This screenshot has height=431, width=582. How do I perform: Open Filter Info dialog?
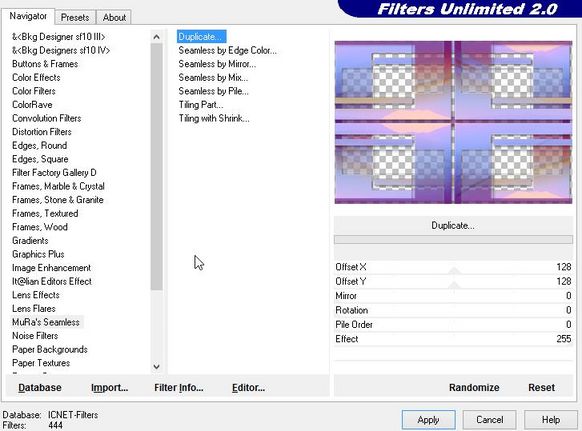[x=179, y=388]
